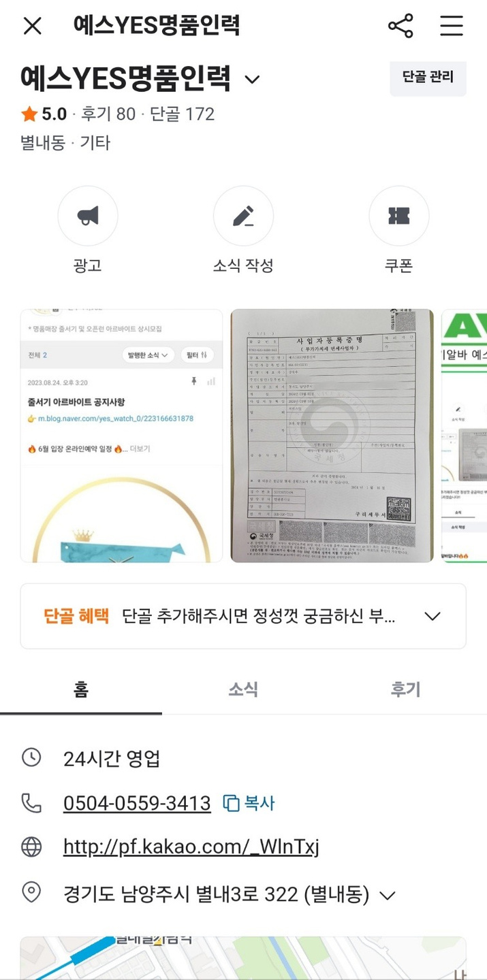Screen dimensions: 487x980
Task: Expand the address details chevron
Action: coord(387,894)
